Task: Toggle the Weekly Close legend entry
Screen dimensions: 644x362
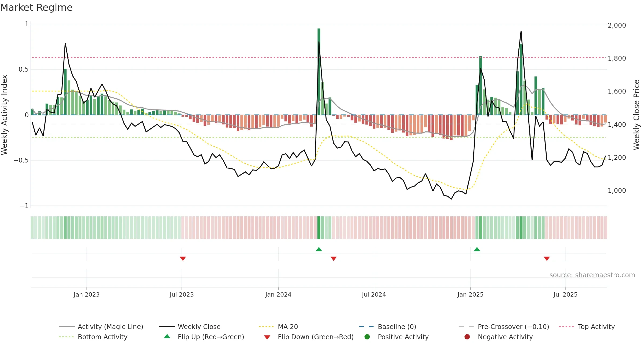Action: [190, 327]
